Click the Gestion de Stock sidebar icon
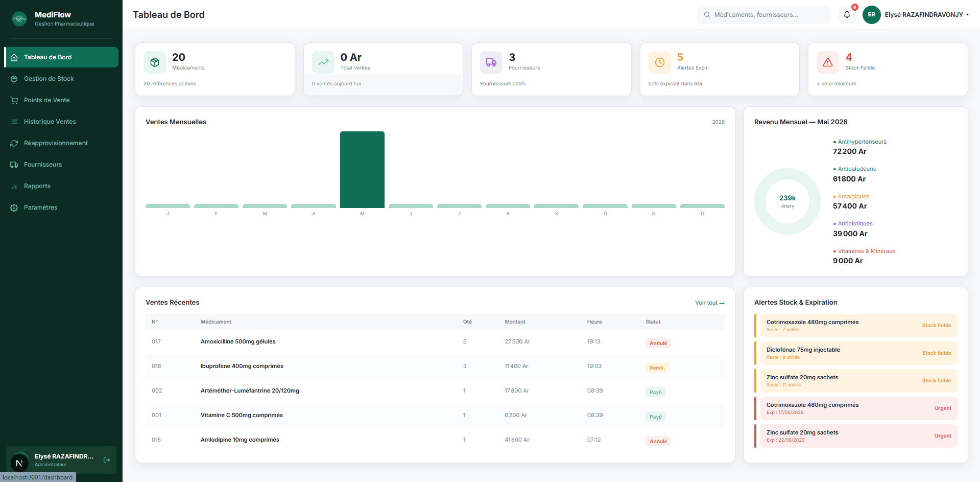Screen dimensions: 980x482 tap(14, 79)
